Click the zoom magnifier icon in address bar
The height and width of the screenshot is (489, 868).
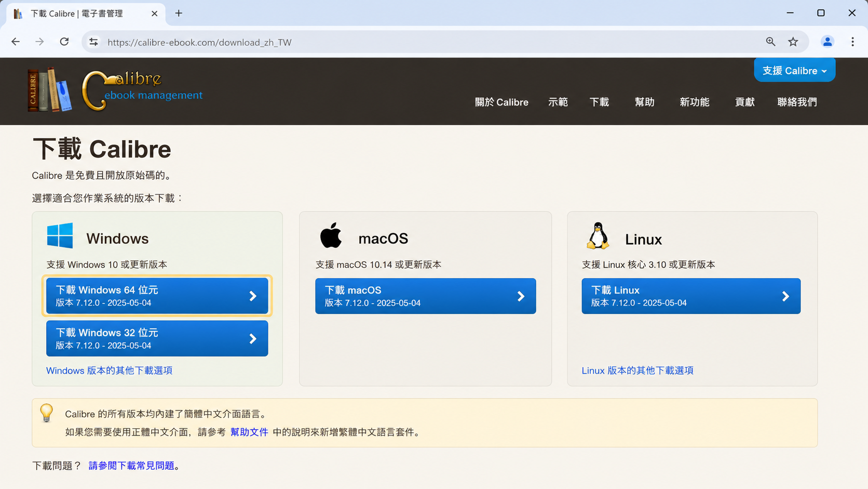[x=770, y=42]
